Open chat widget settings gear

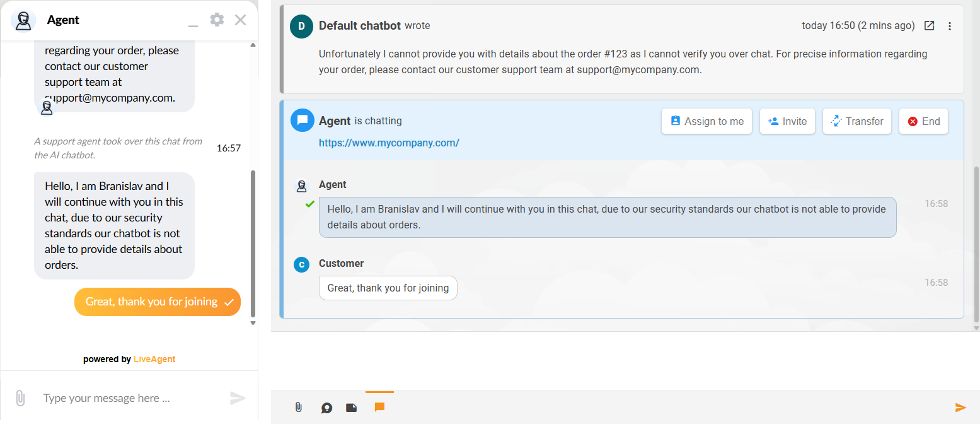tap(217, 20)
